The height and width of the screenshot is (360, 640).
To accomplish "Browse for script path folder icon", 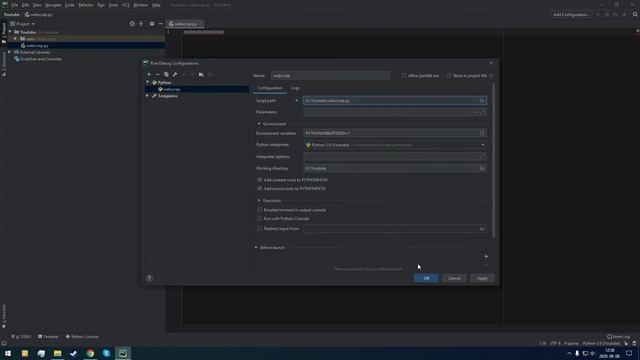I will pos(482,100).
